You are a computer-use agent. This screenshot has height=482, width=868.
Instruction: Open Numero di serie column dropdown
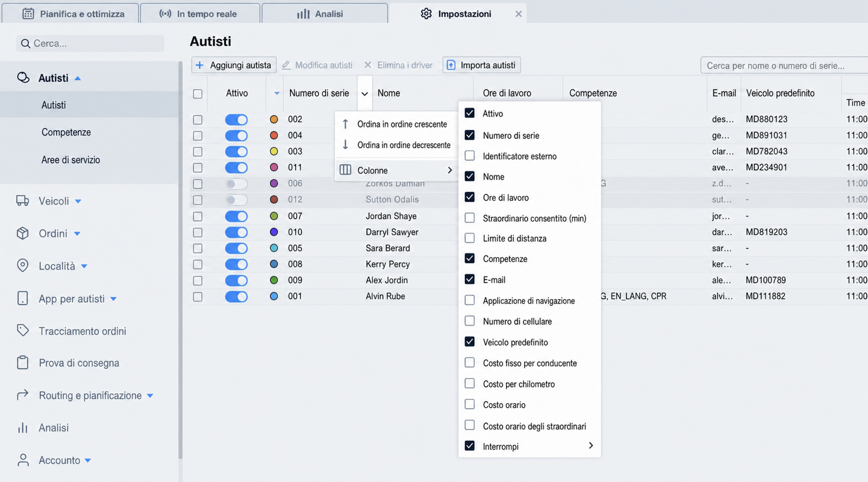click(x=365, y=94)
